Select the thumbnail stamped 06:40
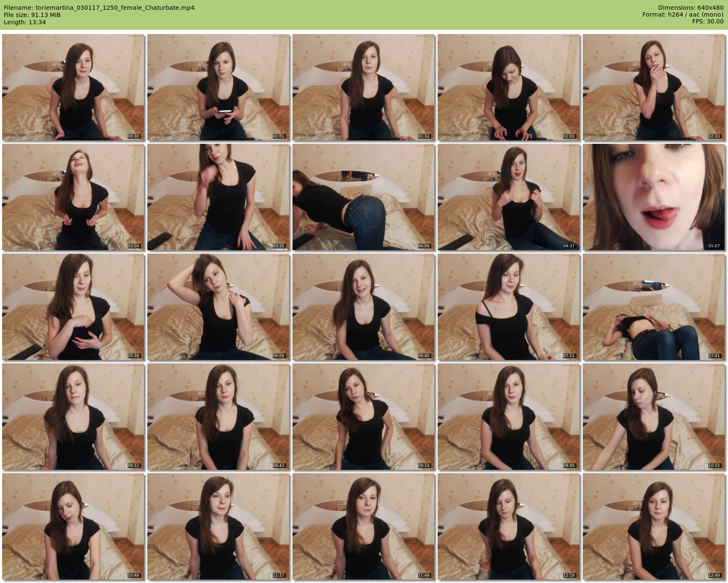Screen dimensions: 728x583 [x=364, y=307]
